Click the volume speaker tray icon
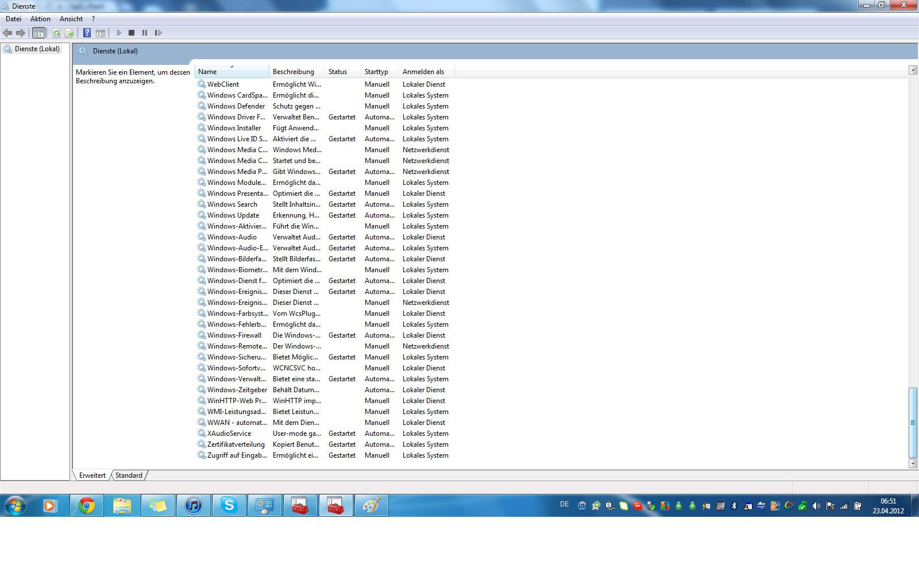The height and width of the screenshot is (588, 919). [816, 506]
